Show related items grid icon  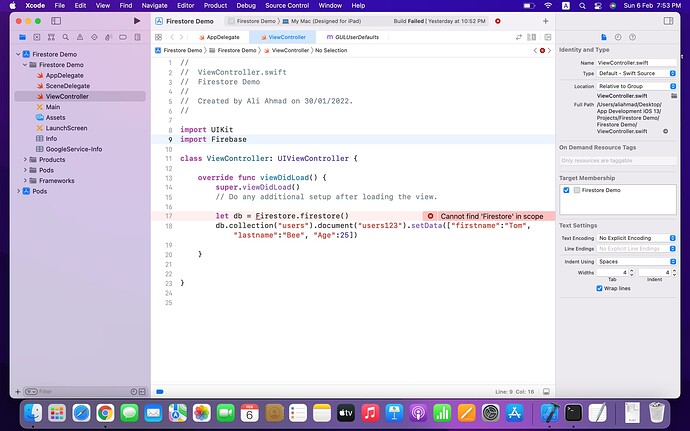coord(158,37)
